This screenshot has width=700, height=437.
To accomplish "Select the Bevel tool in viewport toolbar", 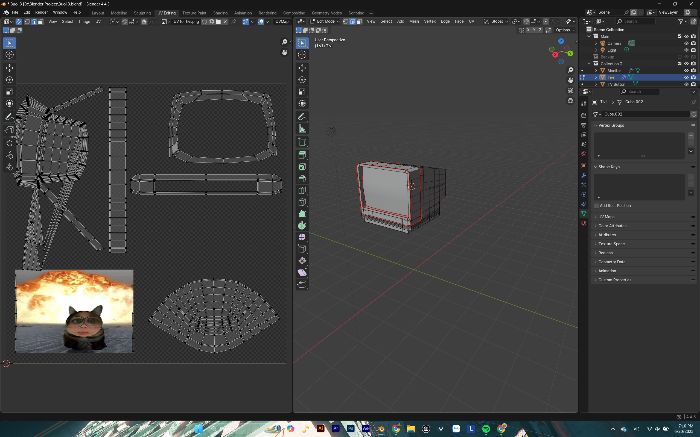I will (x=302, y=179).
